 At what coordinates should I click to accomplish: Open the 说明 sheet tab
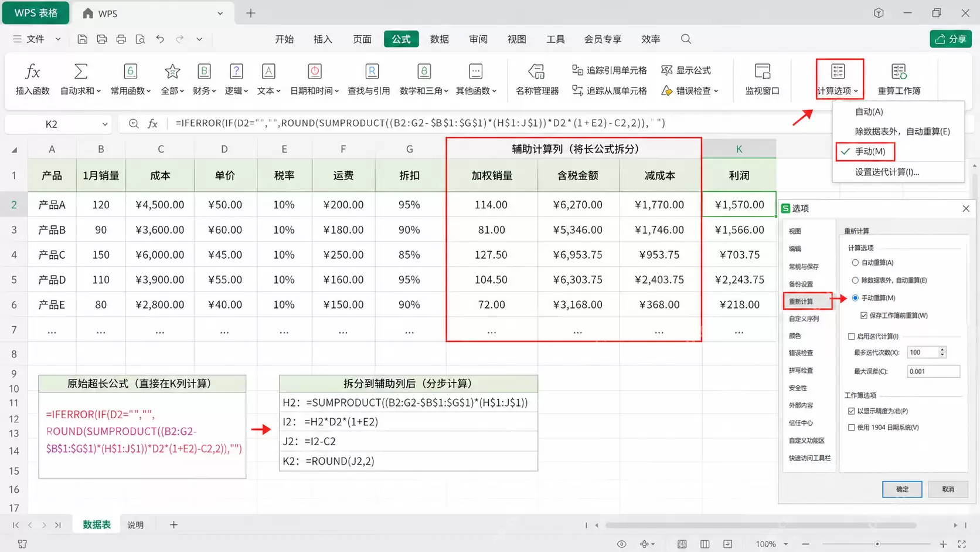coord(135,525)
